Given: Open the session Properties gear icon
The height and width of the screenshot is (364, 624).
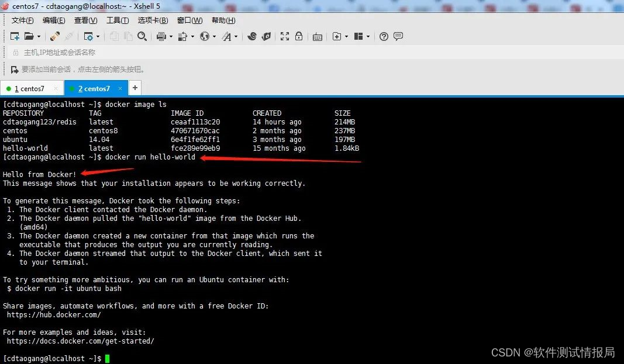Looking at the screenshot, I should pos(88,37).
